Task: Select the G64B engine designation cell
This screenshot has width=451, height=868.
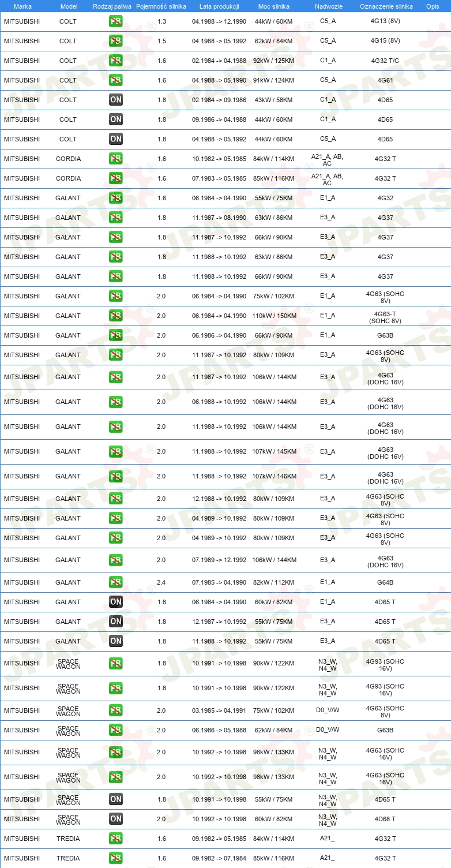Action: click(x=385, y=582)
